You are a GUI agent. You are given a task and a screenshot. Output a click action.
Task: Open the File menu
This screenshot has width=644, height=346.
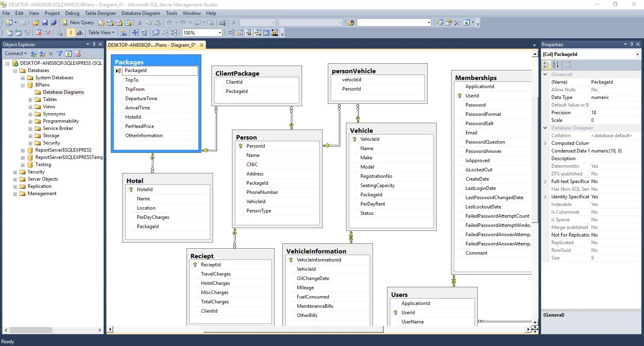6,13
